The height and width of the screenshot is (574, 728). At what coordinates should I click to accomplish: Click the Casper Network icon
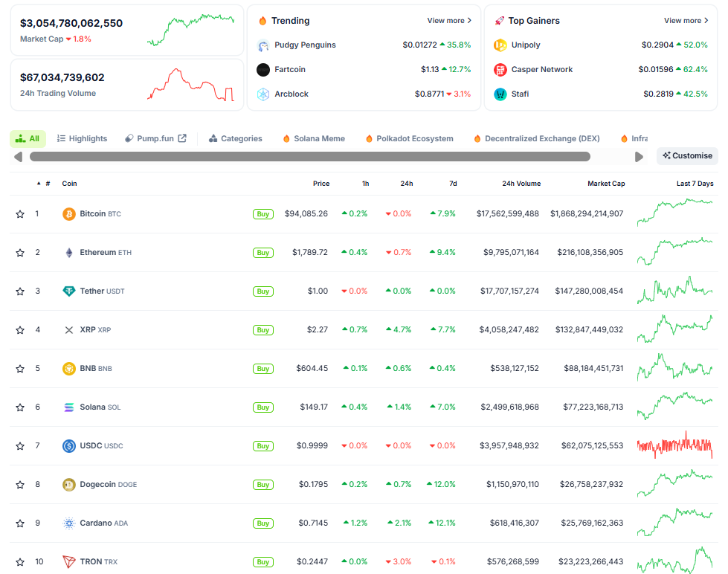tap(500, 70)
